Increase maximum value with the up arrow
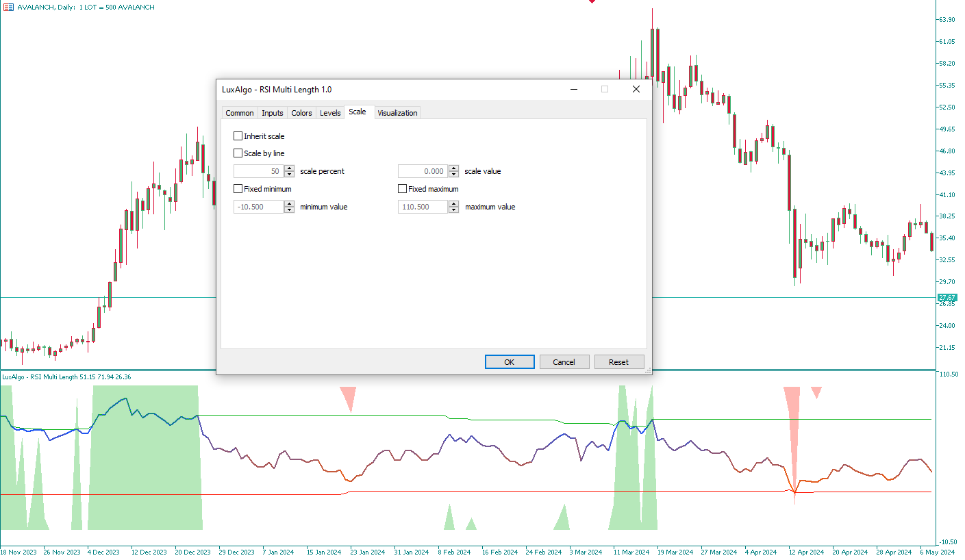 point(454,204)
